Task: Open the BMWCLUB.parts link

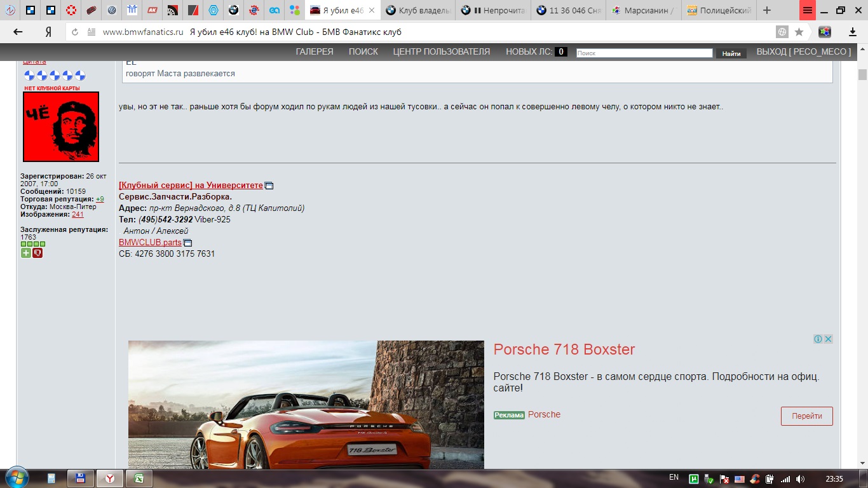Action: click(x=150, y=242)
